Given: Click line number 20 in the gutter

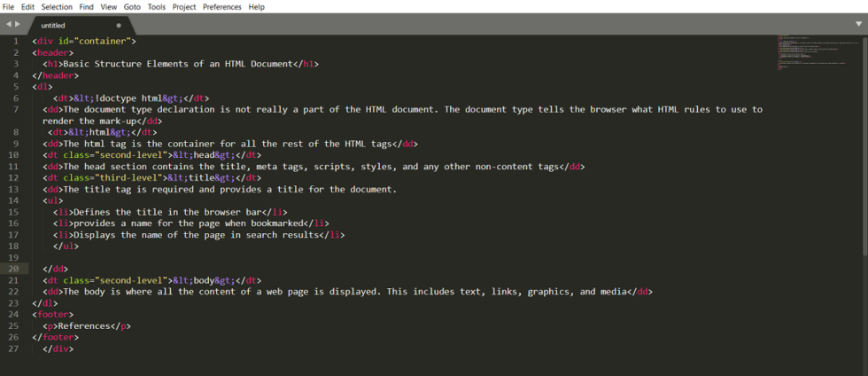Looking at the screenshot, I should [x=14, y=269].
